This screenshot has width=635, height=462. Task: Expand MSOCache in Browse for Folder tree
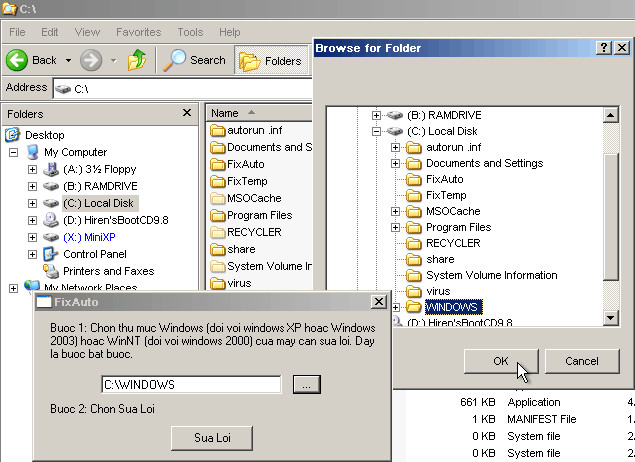click(396, 211)
